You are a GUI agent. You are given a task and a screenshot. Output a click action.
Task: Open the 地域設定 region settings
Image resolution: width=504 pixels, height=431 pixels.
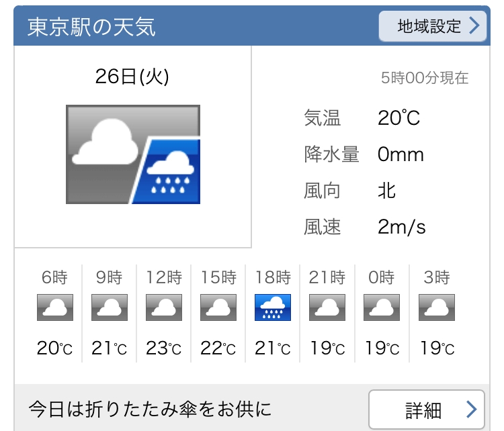pos(432,26)
